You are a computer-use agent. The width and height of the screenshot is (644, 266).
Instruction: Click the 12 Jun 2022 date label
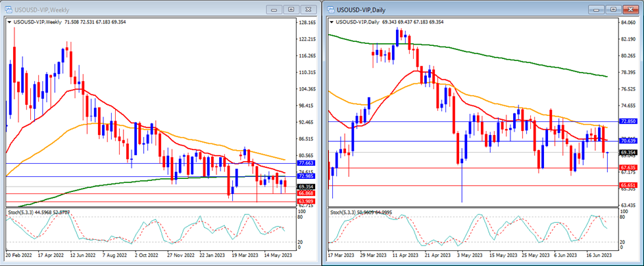click(82, 254)
